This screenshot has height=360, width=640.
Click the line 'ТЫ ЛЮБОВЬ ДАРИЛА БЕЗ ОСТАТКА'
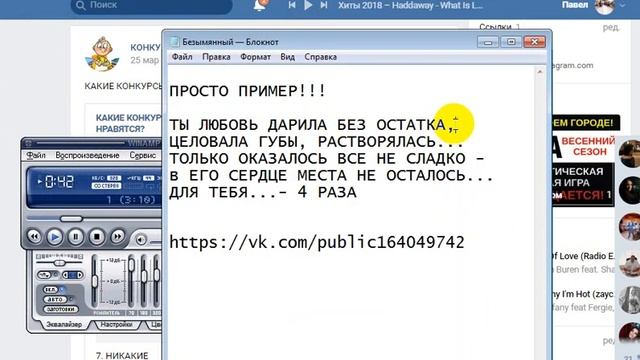tap(312, 125)
